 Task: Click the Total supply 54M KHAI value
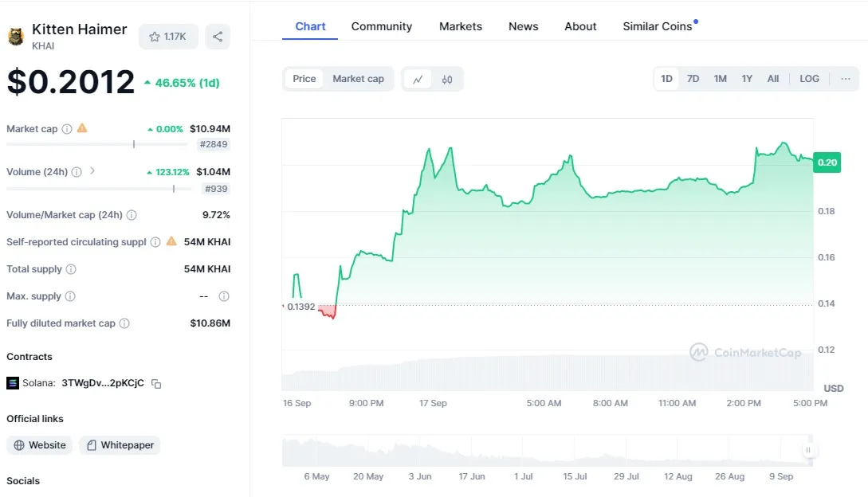tap(207, 269)
